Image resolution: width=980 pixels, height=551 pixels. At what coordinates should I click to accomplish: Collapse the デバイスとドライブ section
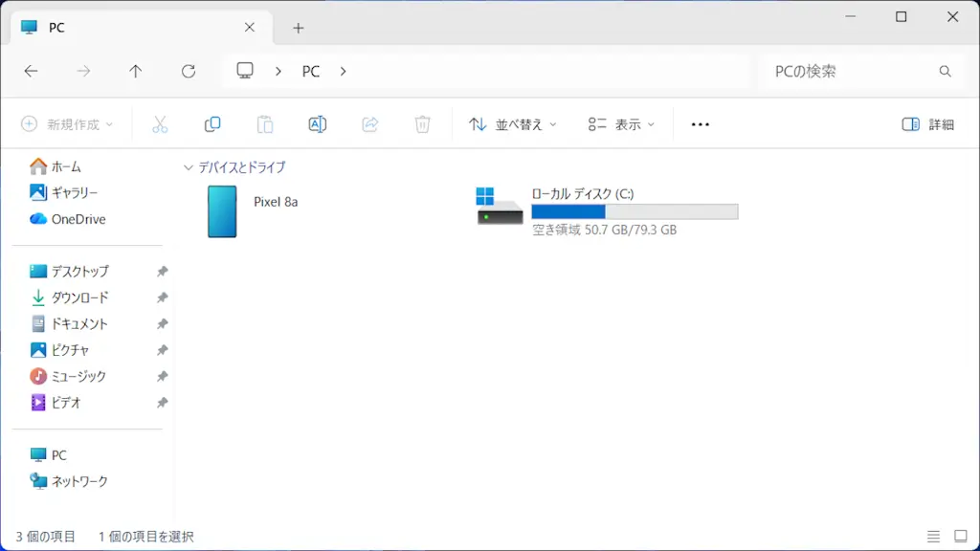click(x=189, y=166)
